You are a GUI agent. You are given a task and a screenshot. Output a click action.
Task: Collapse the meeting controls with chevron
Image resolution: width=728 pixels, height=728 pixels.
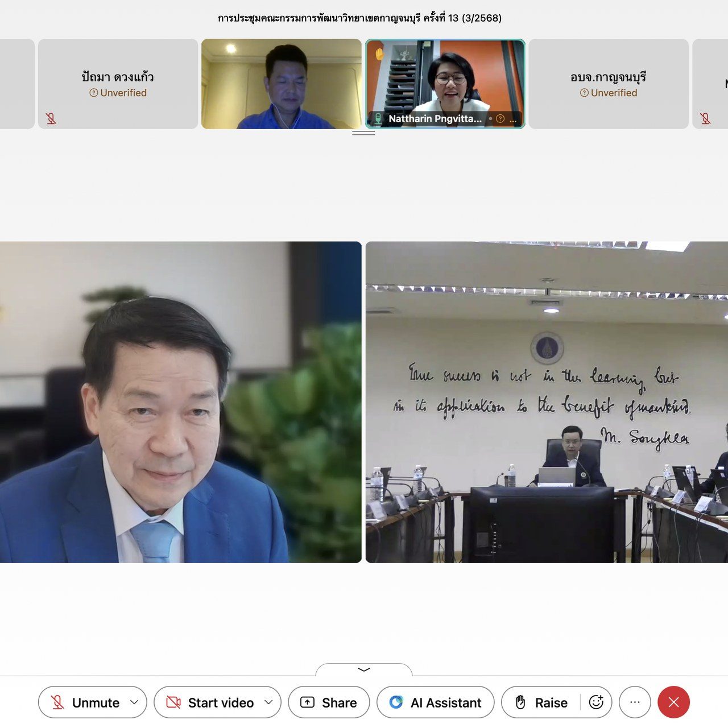pyautogui.click(x=364, y=669)
